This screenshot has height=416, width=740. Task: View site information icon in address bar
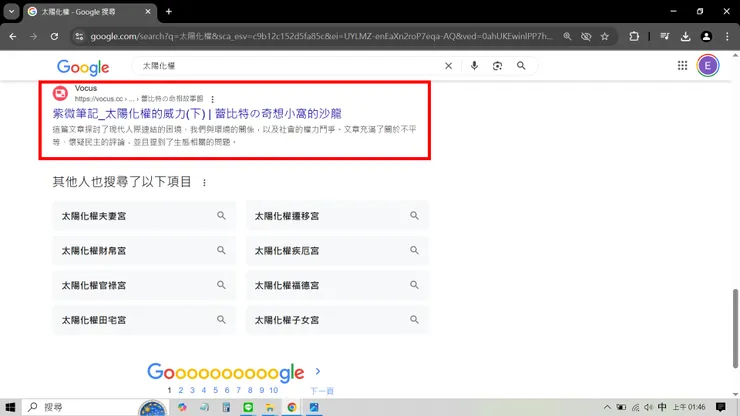point(79,36)
